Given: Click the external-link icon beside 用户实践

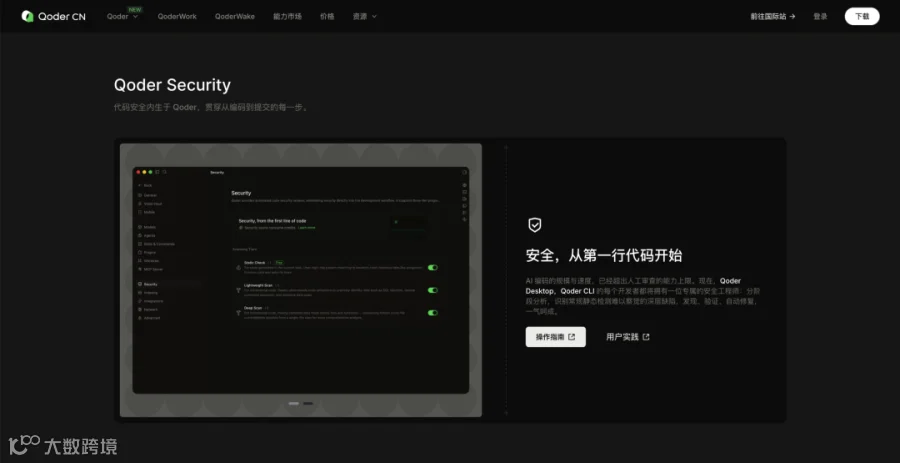Looking at the screenshot, I should tap(646, 337).
